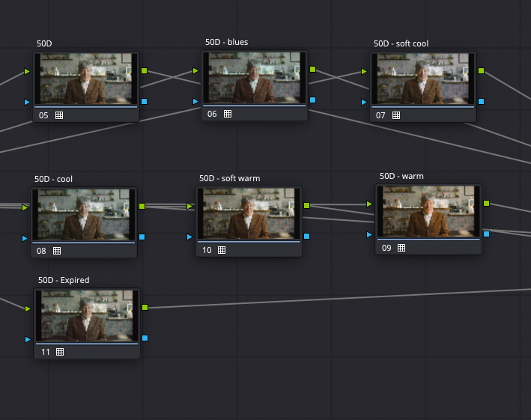This screenshot has height=420, width=531.
Task: Click the 50D - warm node label
Action: [x=401, y=176]
